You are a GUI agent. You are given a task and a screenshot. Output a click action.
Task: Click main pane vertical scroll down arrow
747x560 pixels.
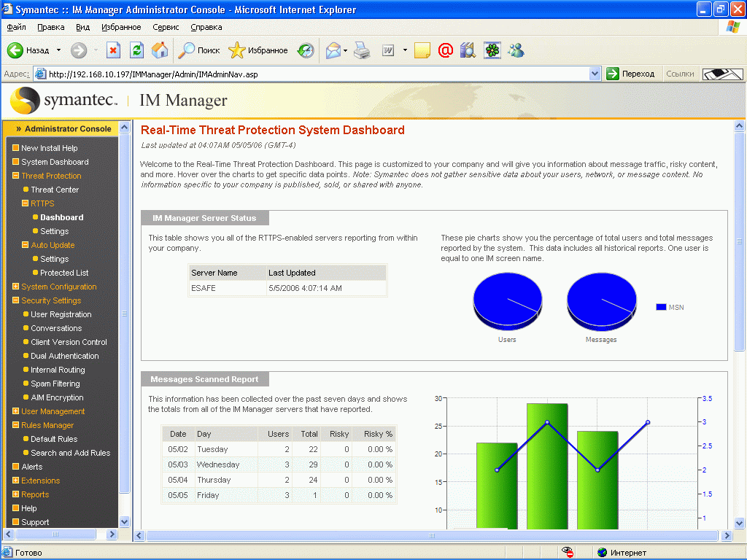740,522
